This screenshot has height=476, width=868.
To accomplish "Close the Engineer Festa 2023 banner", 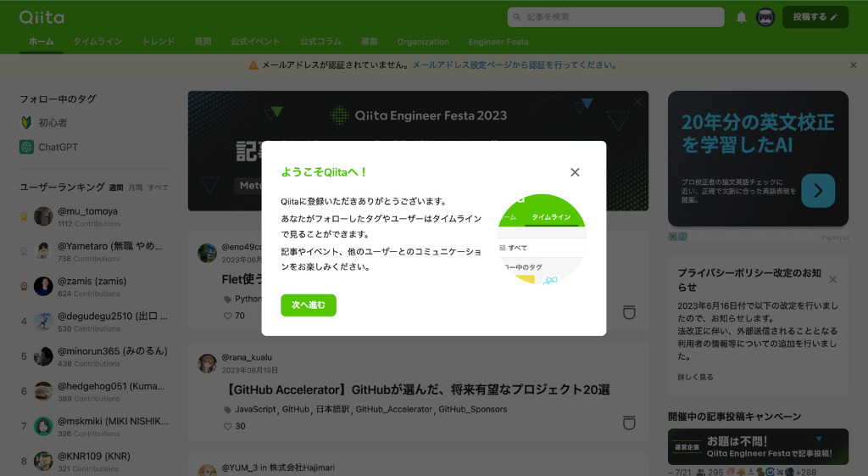I will click(x=637, y=102).
